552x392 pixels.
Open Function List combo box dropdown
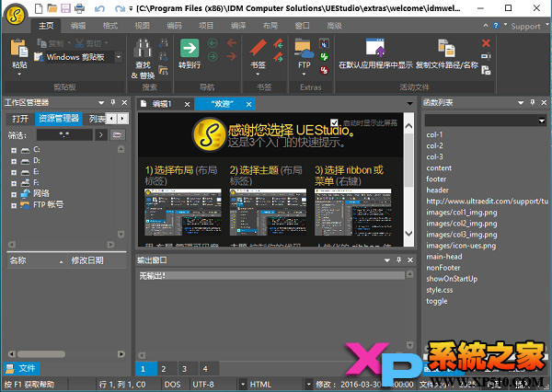tap(542, 121)
